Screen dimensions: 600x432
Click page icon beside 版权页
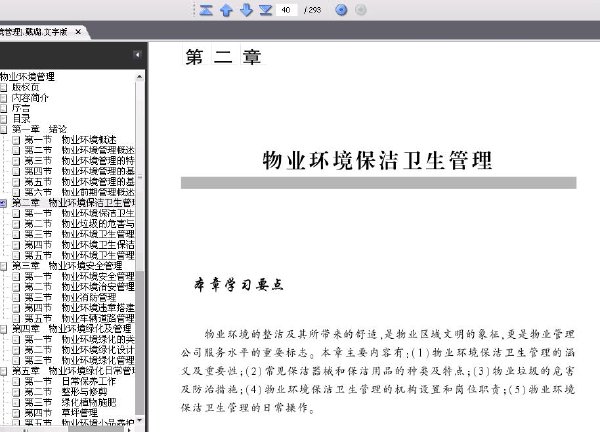click(x=3, y=88)
